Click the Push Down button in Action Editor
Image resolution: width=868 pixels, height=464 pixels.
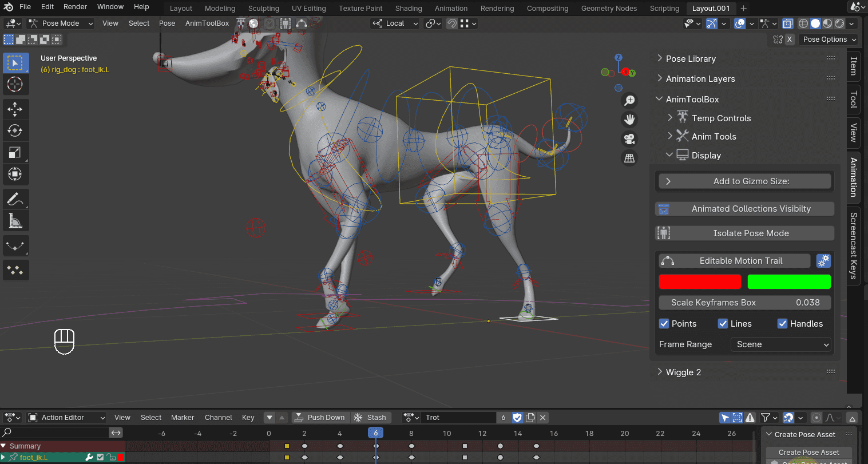[320, 418]
